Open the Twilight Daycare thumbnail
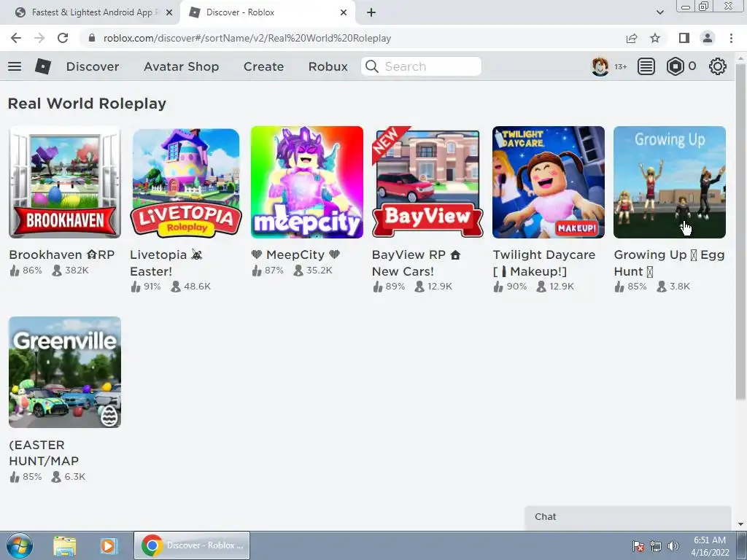Viewport: 747px width, 560px height. point(549,182)
